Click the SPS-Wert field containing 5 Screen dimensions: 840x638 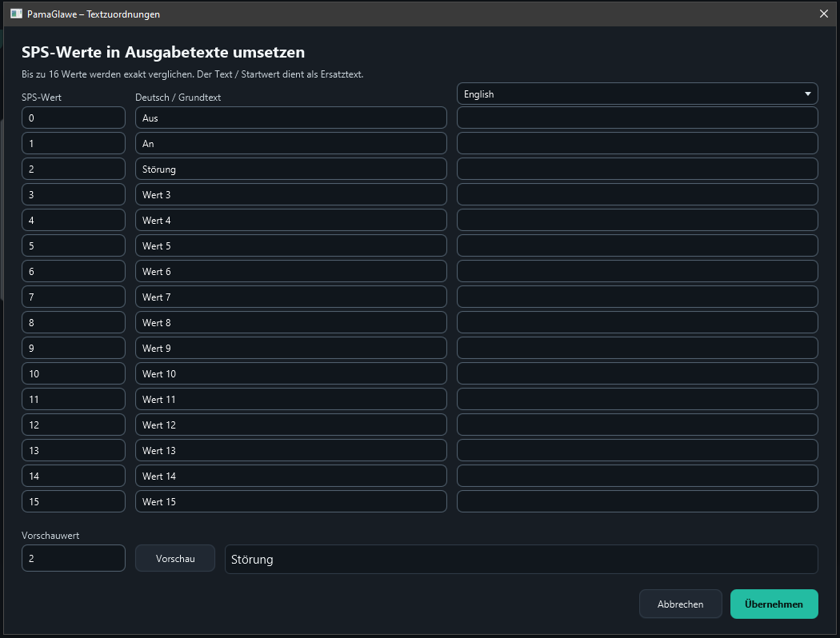tap(74, 245)
